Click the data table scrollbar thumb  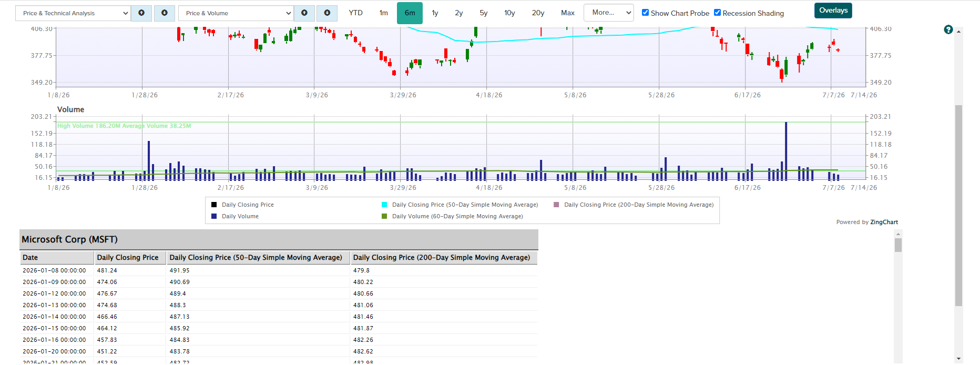[898, 245]
